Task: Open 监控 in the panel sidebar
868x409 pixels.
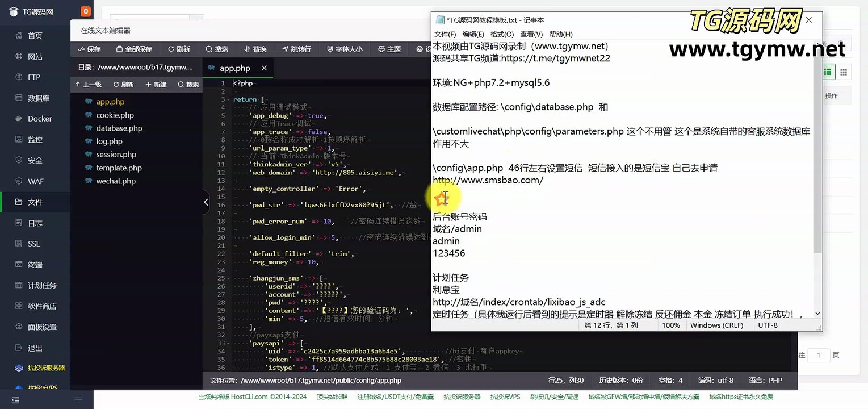Action: [35, 140]
